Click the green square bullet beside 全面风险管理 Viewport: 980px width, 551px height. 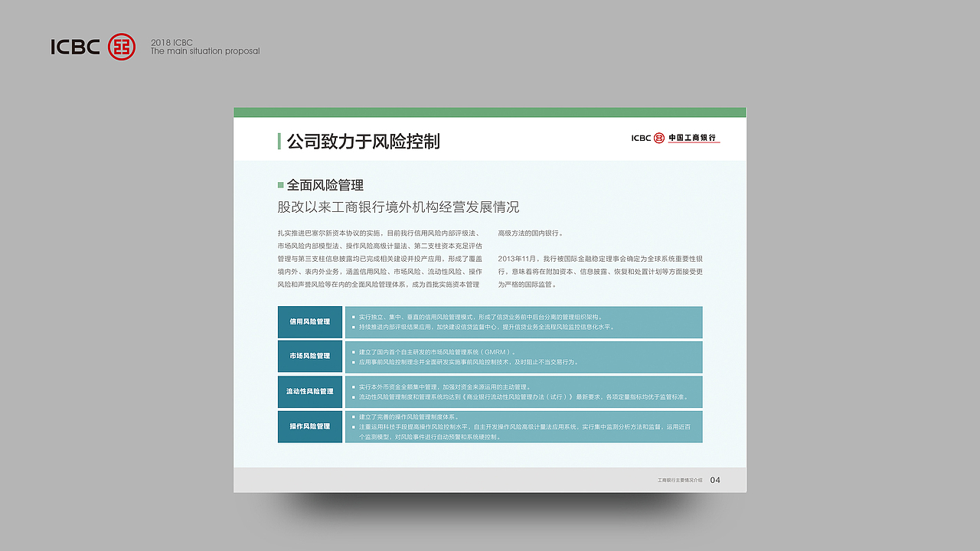coord(280,185)
